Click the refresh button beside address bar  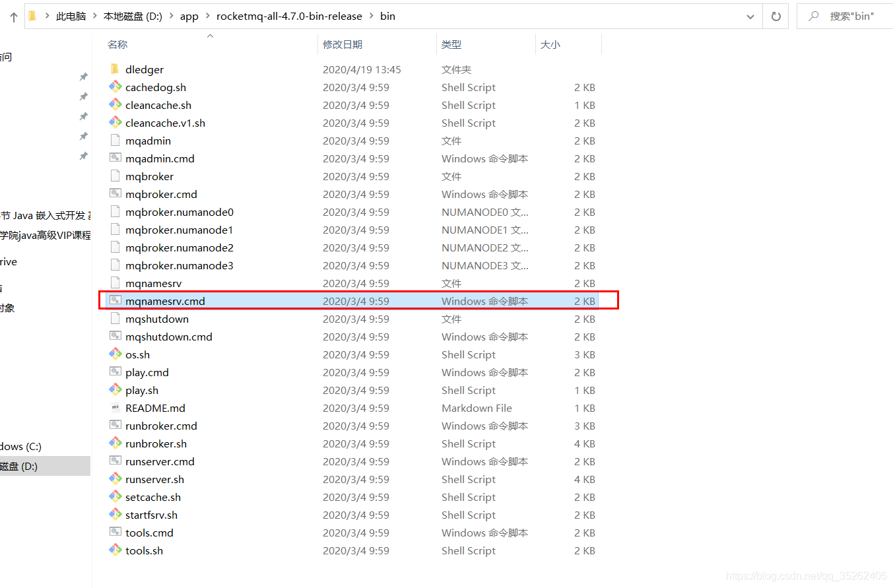tap(776, 16)
